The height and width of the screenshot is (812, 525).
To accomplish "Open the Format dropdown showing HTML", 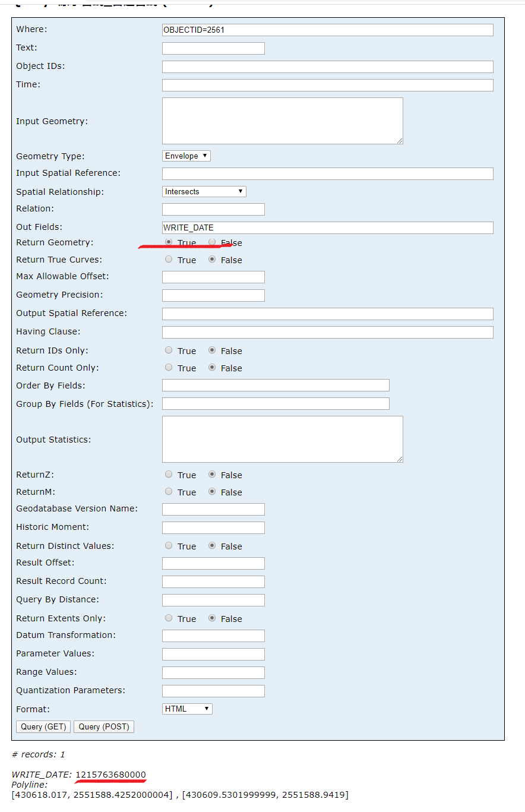I will pyautogui.click(x=187, y=709).
